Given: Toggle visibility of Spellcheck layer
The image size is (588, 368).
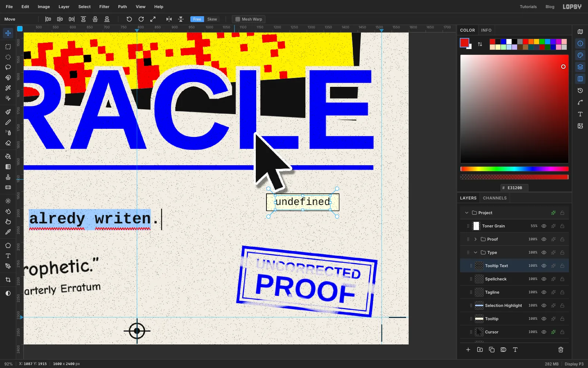Looking at the screenshot, I should (x=544, y=279).
